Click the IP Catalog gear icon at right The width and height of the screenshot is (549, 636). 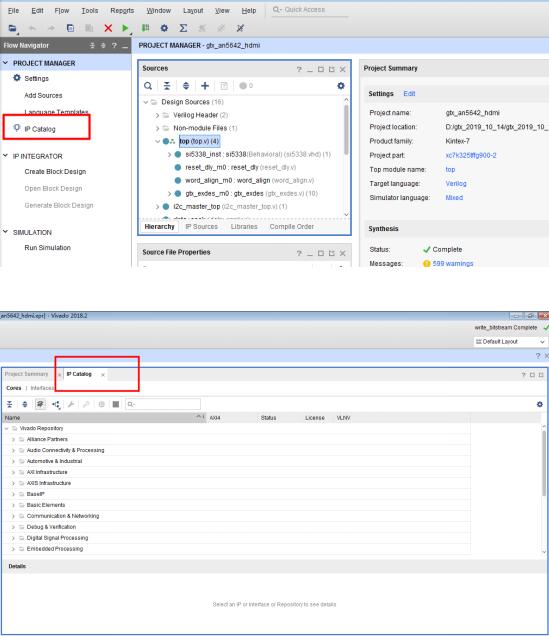tap(540, 404)
